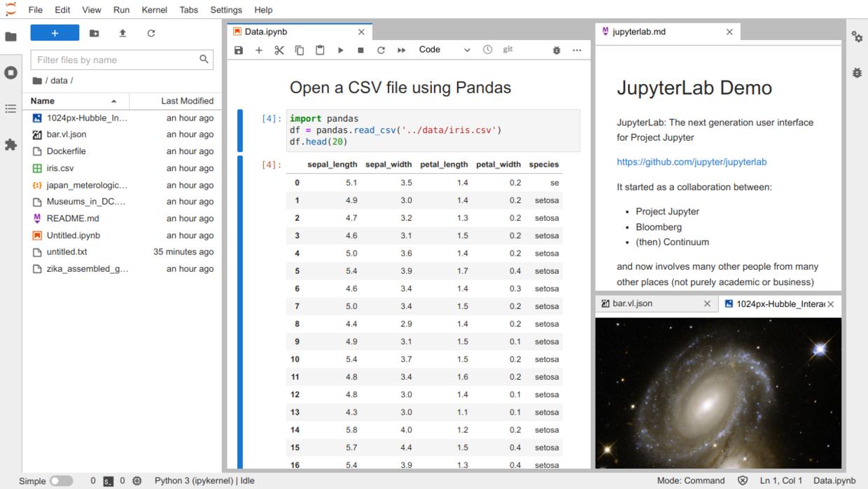Open the property inspector gears icon

pyautogui.click(x=857, y=37)
